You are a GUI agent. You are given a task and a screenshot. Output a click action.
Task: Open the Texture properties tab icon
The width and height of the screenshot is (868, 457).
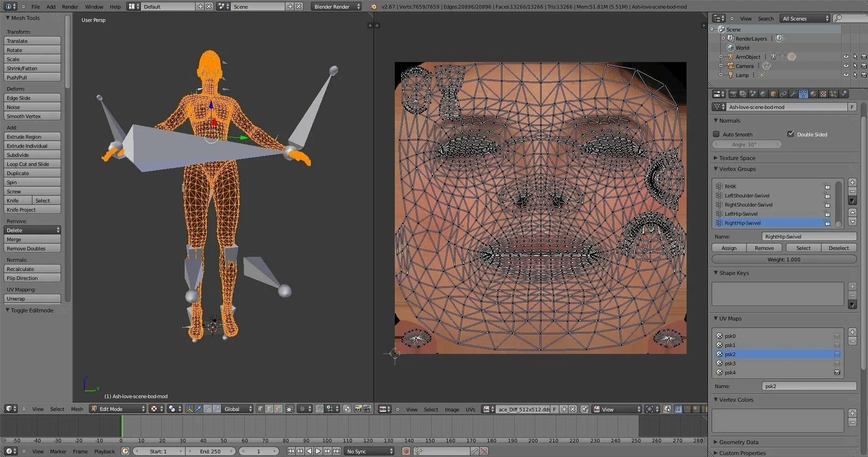pyautogui.click(x=823, y=94)
